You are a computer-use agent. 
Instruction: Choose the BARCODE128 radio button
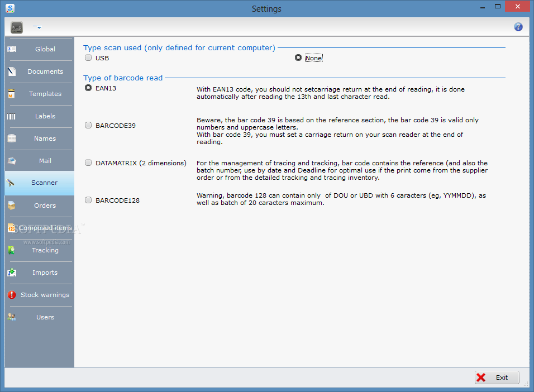click(x=88, y=200)
